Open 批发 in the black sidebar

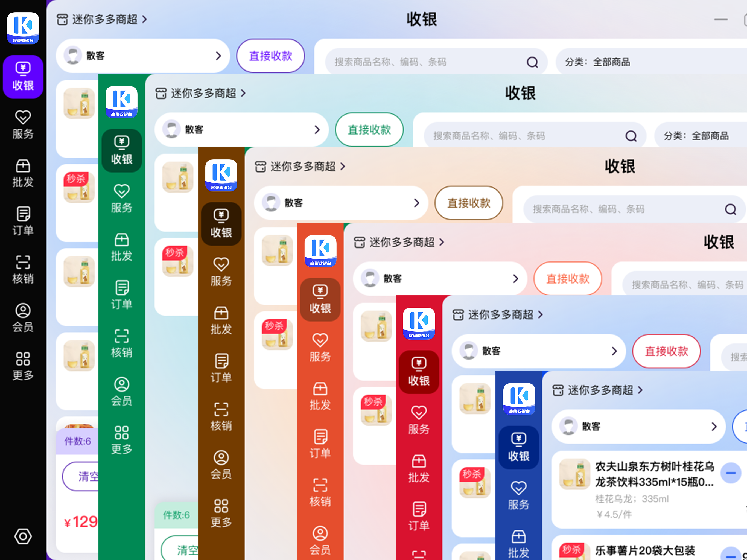23,174
